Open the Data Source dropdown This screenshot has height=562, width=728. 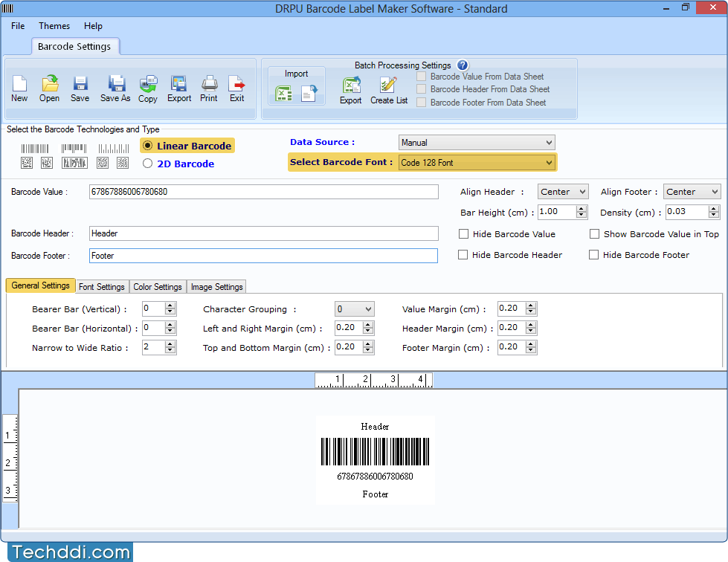click(x=477, y=143)
